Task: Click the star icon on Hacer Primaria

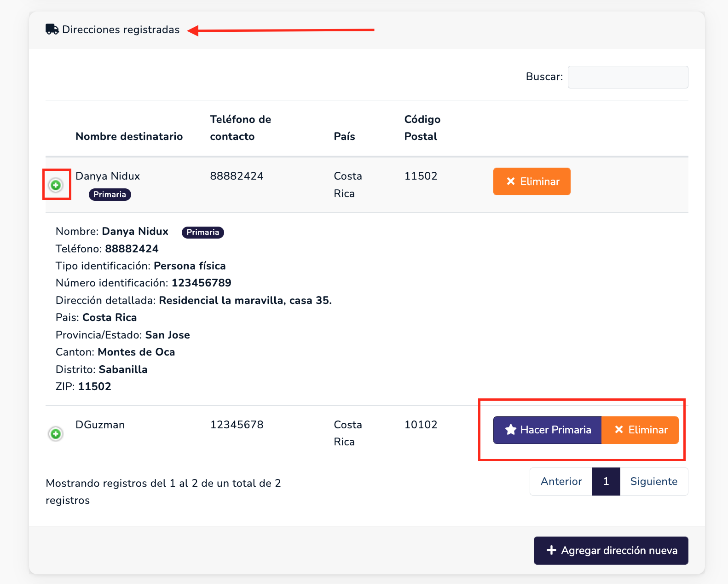Action: coord(511,430)
